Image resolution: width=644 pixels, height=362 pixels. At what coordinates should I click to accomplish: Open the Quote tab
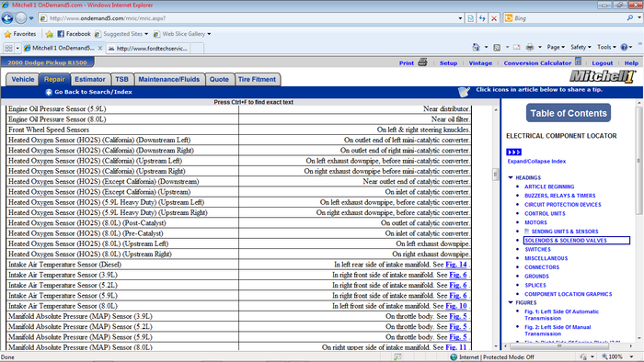point(219,80)
